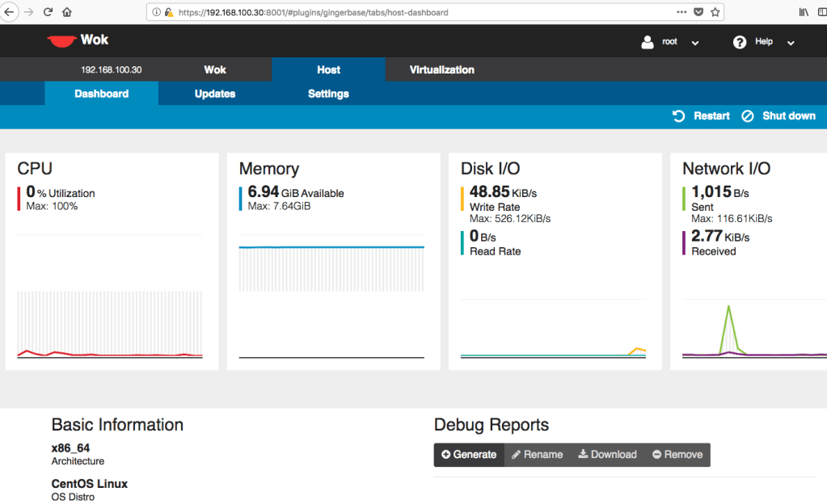The image size is (827, 504).
Task: Click the user account icon beside root
Action: tap(646, 41)
